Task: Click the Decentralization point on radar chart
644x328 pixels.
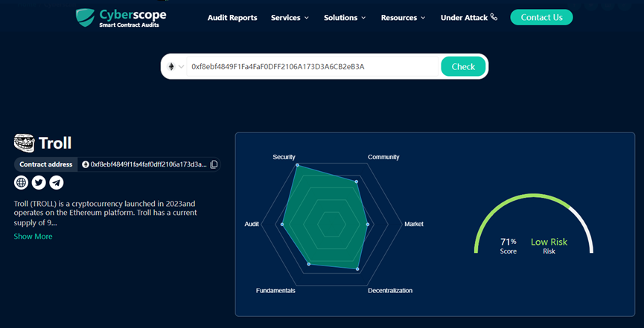Action: tap(357, 269)
